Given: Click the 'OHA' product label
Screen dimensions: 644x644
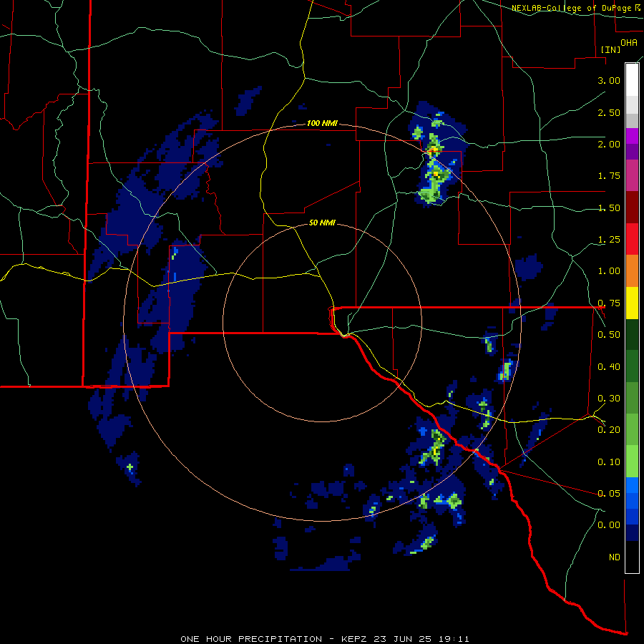Looking at the screenshot, I should (x=629, y=43).
